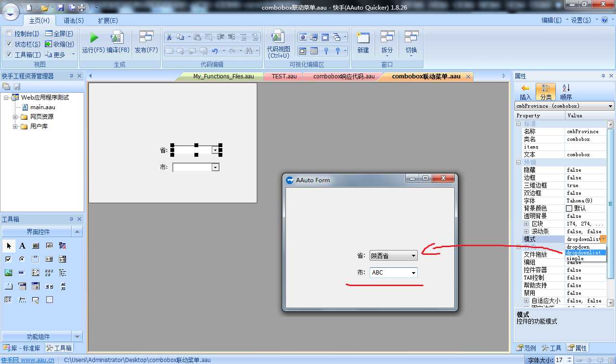The height and width of the screenshot is (364, 616).
Task: Switch to the 范例 bottom tab
Action: [526, 348]
